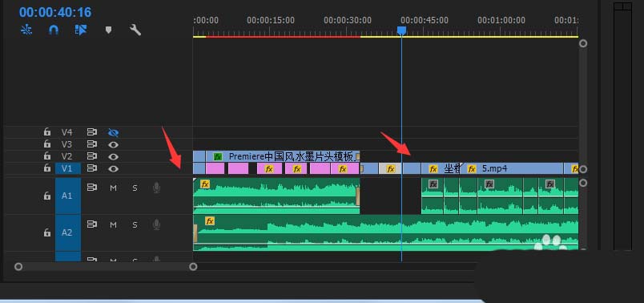Image resolution: width=644 pixels, height=303 pixels.
Task: Select the Premiere中国风水墨片头模板 clip on V2
Action: 283,156
